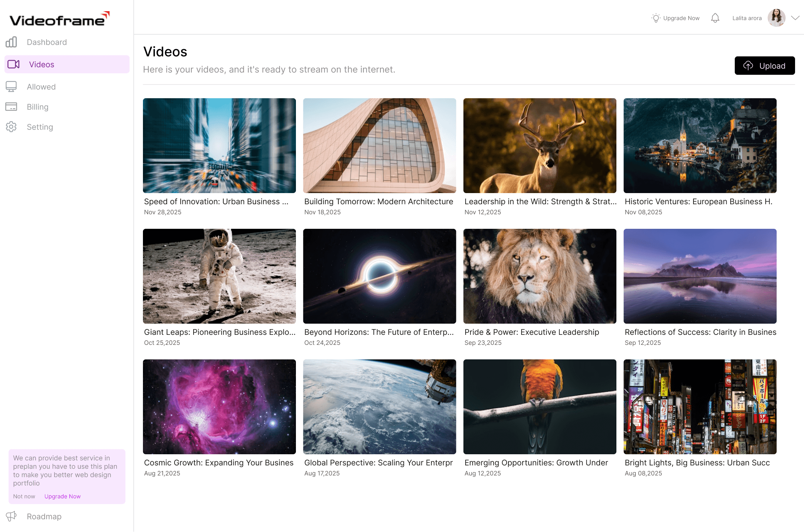Dismiss promo with Not now
Image resolution: width=804 pixels, height=532 pixels.
24,496
